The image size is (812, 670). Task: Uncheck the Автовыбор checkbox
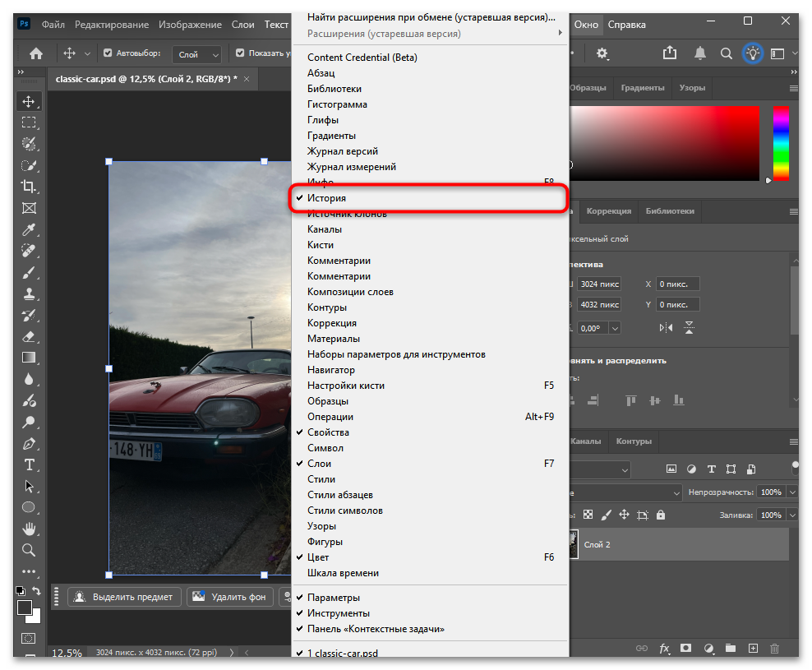[x=108, y=53]
